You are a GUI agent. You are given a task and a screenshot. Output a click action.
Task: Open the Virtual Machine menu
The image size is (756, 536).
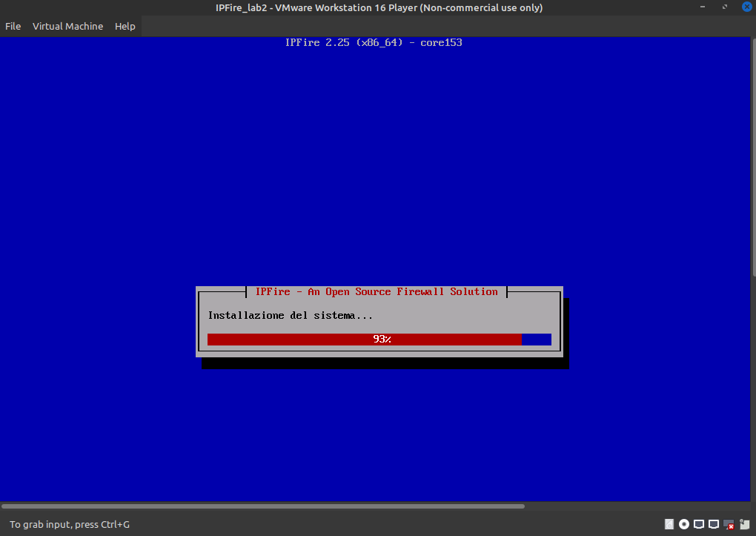67,26
